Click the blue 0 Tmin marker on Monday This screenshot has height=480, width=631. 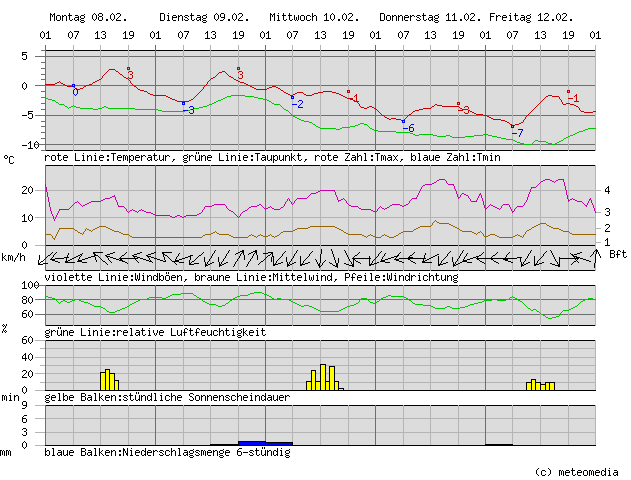75,91
